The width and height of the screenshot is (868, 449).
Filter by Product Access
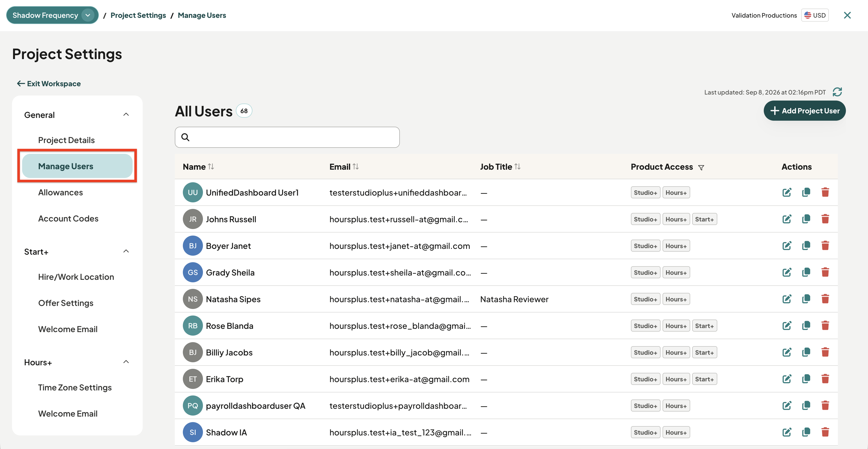tap(701, 167)
